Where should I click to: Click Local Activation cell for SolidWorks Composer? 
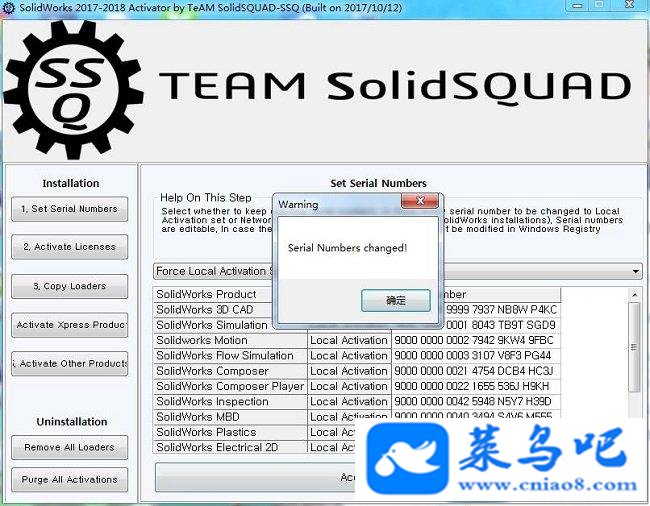349,371
